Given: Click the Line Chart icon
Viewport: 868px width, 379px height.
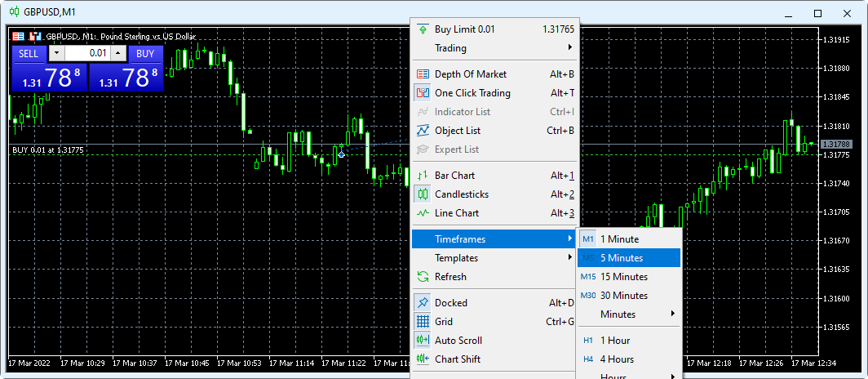Looking at the screenshot, I should coord(423,213).
